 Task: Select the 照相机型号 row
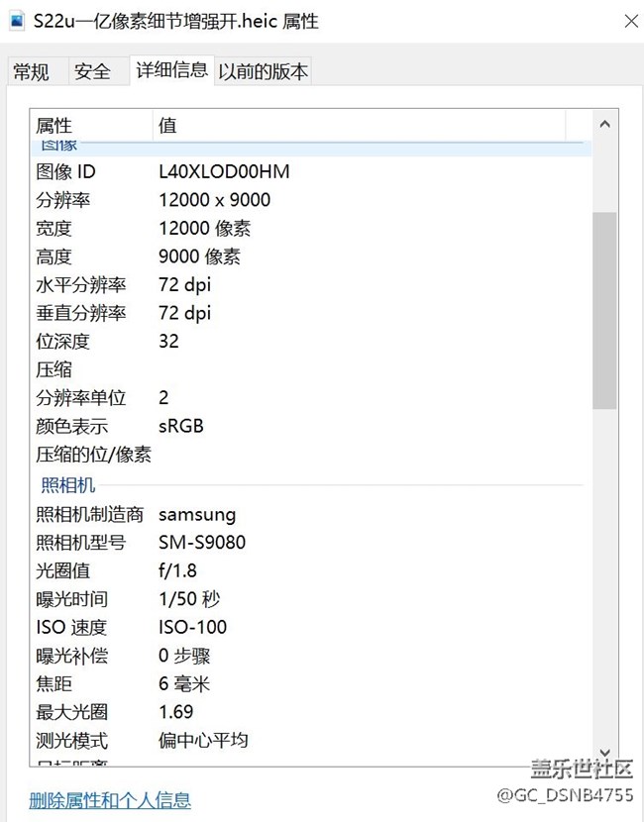[311, 543]
